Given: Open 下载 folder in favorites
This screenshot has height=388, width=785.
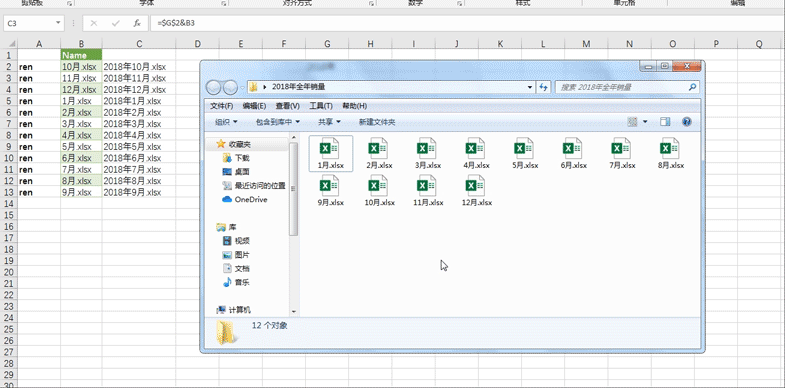Looking at the screenshot, I should tap(236, 158).
